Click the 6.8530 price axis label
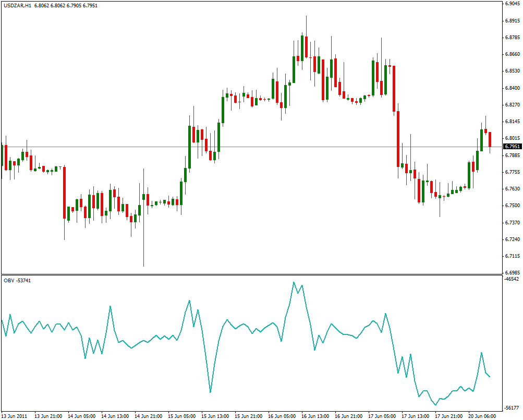 point(513,71)
